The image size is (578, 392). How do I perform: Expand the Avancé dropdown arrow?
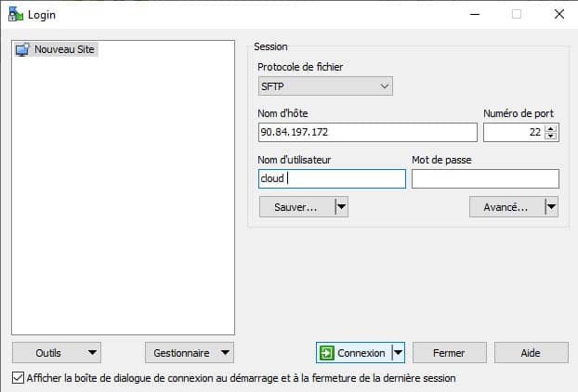(x=551, y=207)
